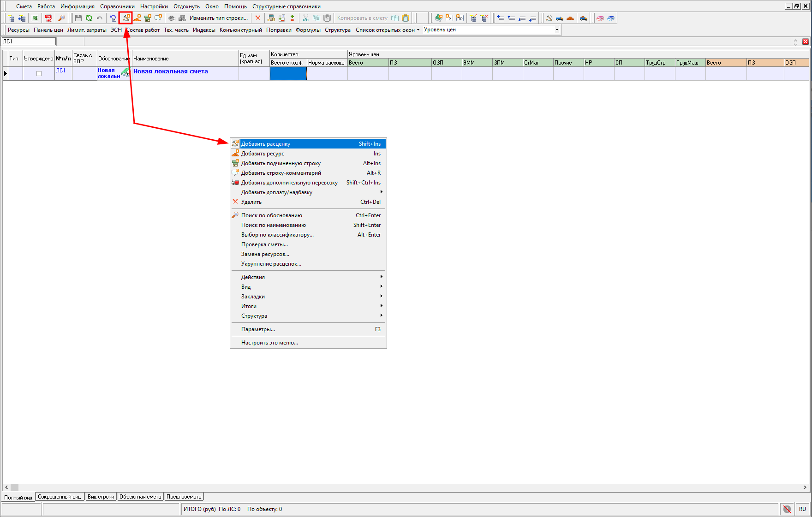The width and height of the screenshot is (812, 517).
Task: Click the green refresh arrows icon
Action: point(89,18)
